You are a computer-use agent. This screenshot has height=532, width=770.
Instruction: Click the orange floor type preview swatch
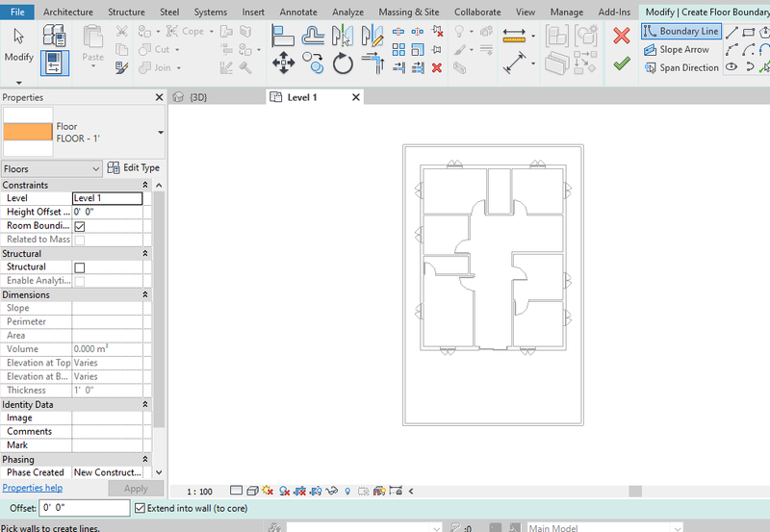(x=28, y=132)
